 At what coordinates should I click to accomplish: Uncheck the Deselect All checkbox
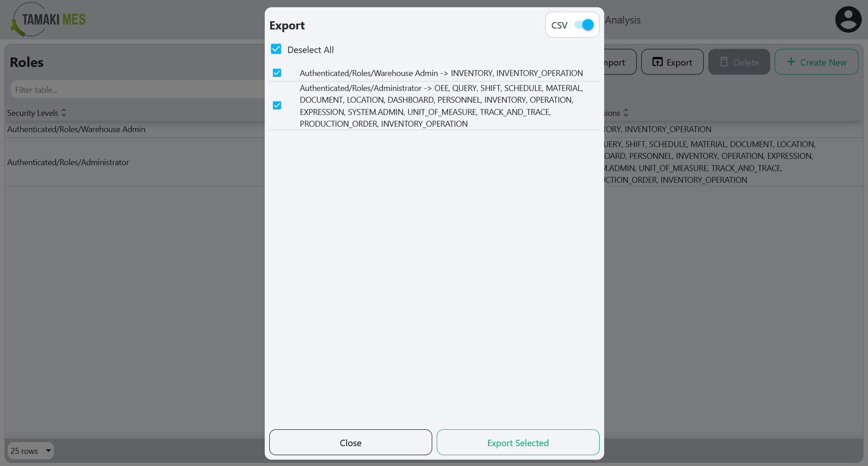click(276, 49)
